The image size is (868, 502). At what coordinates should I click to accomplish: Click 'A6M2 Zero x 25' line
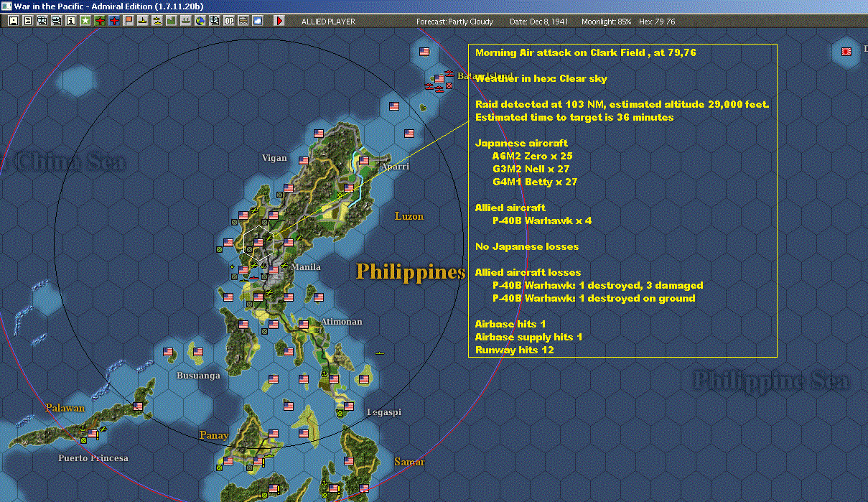533,155
